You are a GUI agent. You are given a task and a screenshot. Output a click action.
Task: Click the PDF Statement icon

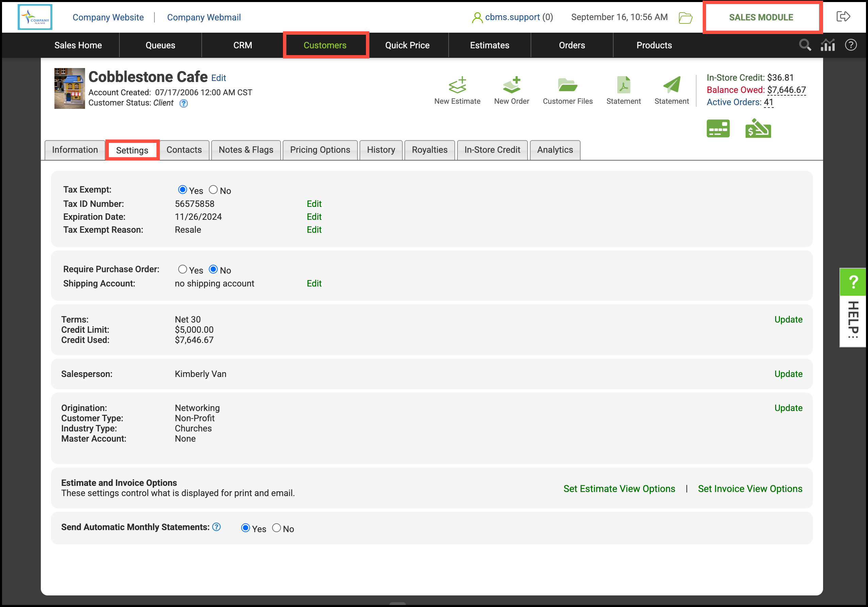(623, 85)
